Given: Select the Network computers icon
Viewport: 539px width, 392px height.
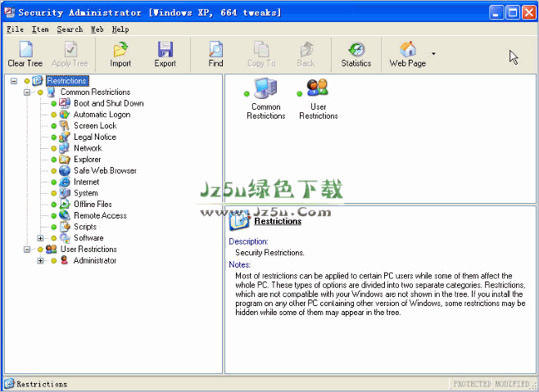Looking at the screenshot, I should (64, 148).
